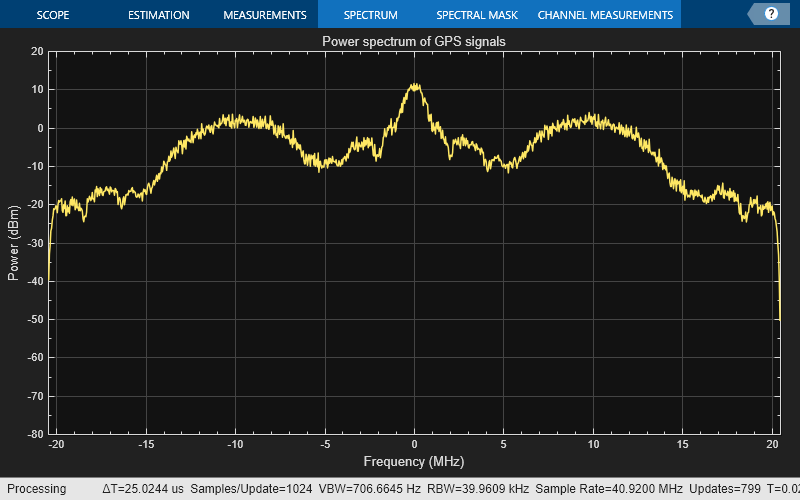Open the Spectral Mask tab
Screen dimensions: 800x500
tap(477, 15)
